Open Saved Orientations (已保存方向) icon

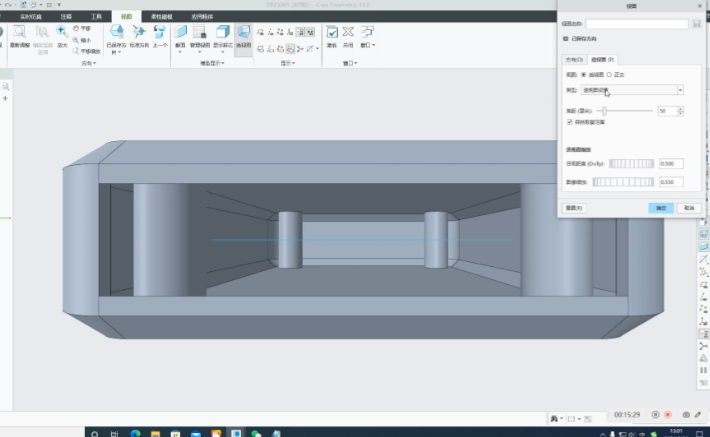(x=115, y=33)
